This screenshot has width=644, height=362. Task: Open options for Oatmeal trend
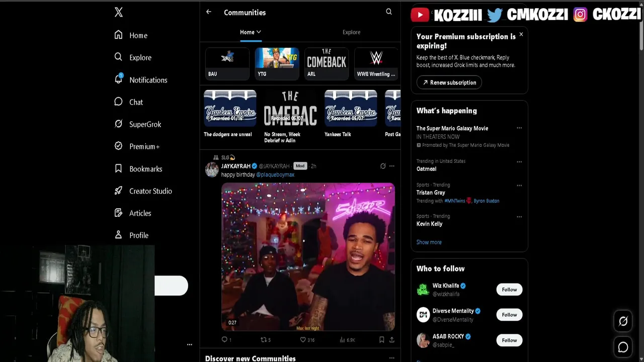tap(519, 162)
